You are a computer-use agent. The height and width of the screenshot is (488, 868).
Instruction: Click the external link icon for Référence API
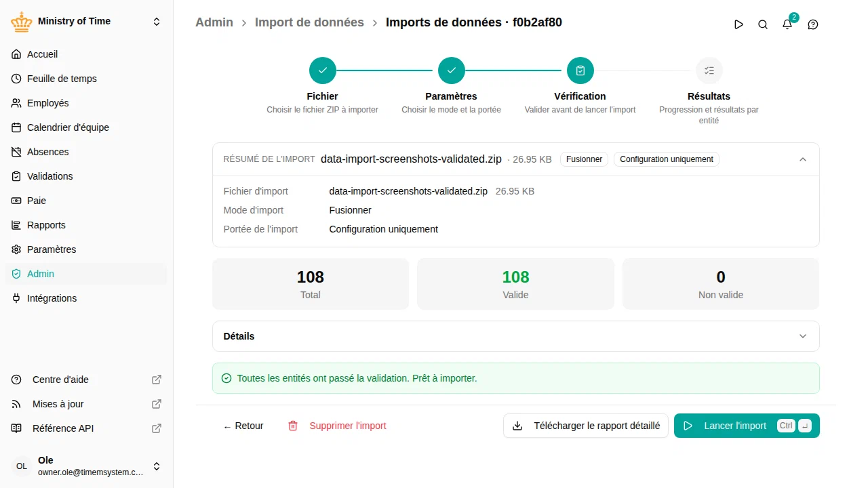coord(157,428)
